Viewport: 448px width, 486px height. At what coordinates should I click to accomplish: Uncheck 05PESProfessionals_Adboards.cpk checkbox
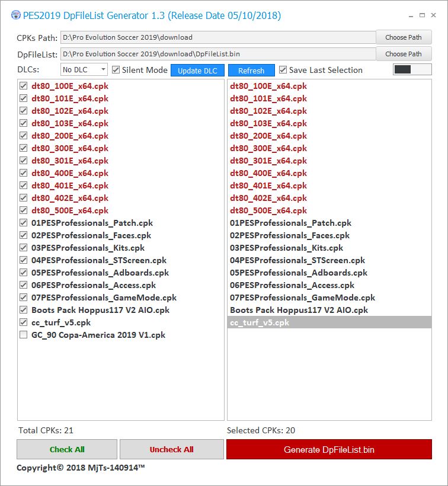[x=23, y=273]
